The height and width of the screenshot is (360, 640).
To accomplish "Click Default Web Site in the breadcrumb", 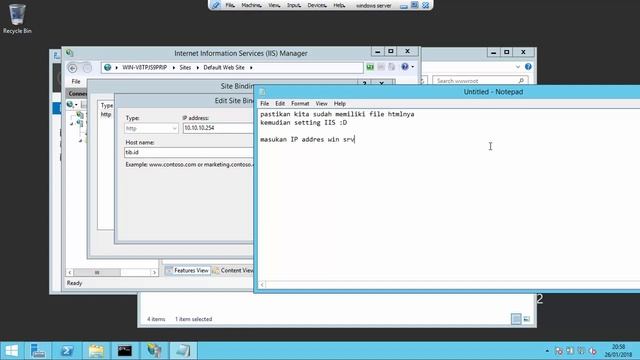I will (x=224, y=67).
